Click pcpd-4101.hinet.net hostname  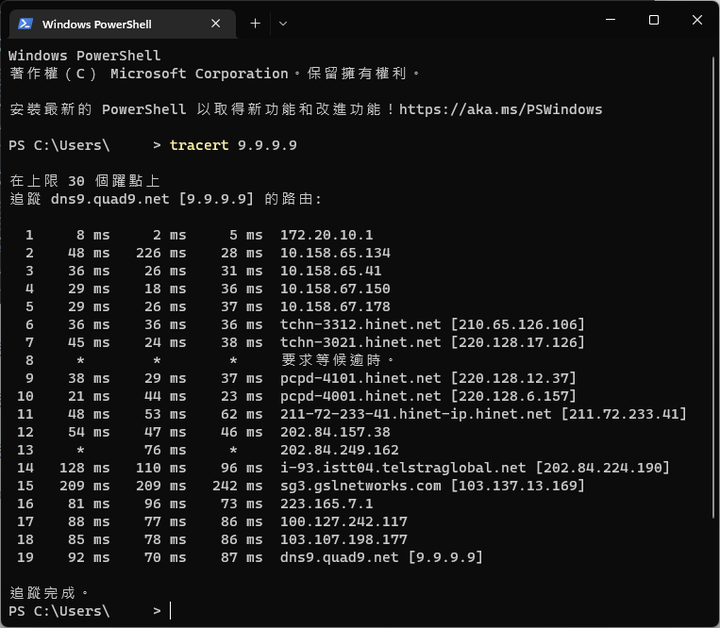[x=360, y=378]
